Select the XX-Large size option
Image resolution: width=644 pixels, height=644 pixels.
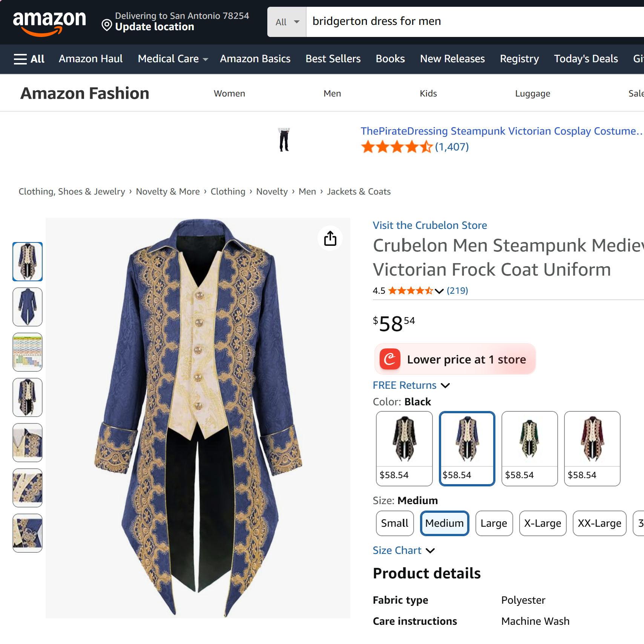tap(599, 523)
